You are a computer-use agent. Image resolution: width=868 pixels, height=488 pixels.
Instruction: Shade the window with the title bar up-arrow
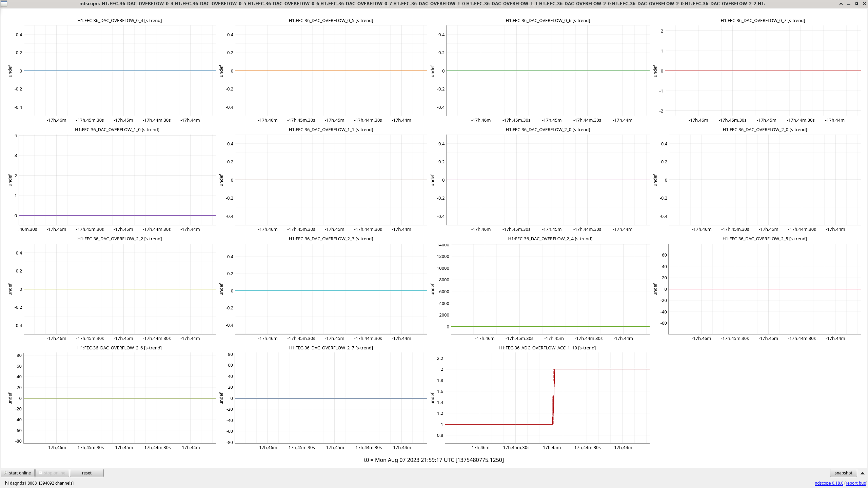coord(841,4)
